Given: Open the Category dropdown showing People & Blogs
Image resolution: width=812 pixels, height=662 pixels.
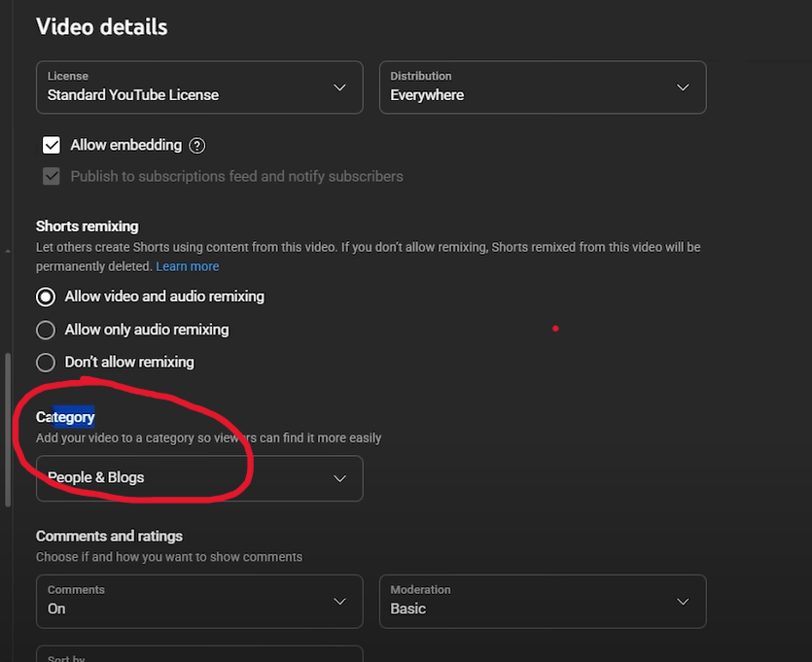Looking at the screenshot, I should click(x=199, y=478).
